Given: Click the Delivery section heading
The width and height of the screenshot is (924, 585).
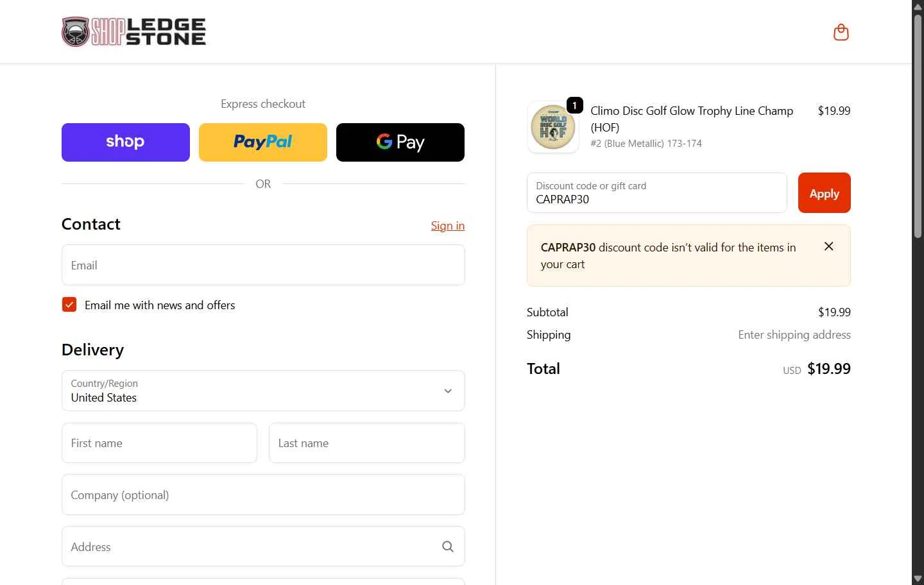Looking at the screenshot, I should 92,350.
